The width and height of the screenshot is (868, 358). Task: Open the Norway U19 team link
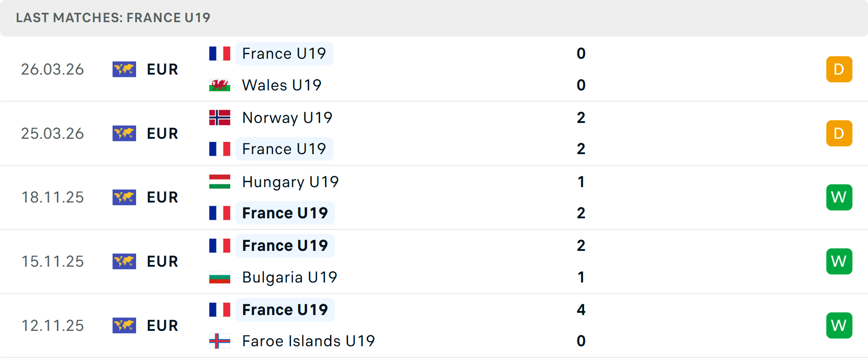[x=287, y=118]
